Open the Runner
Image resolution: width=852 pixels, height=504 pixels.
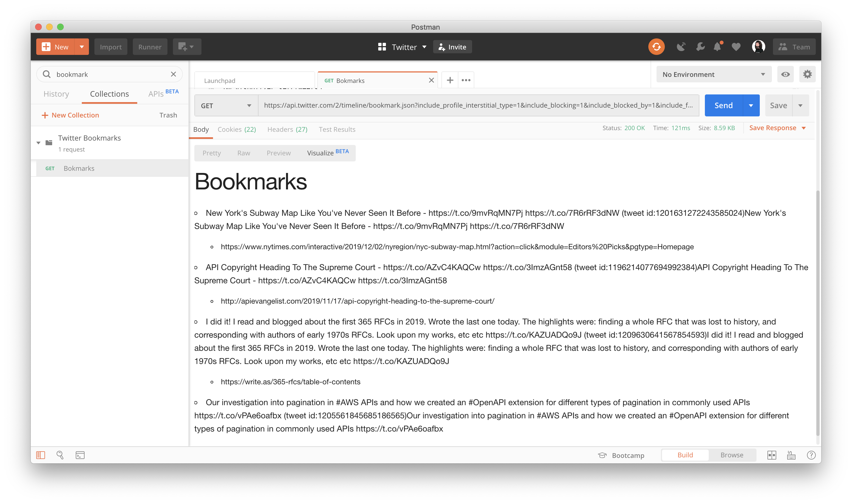click(150, 47)
